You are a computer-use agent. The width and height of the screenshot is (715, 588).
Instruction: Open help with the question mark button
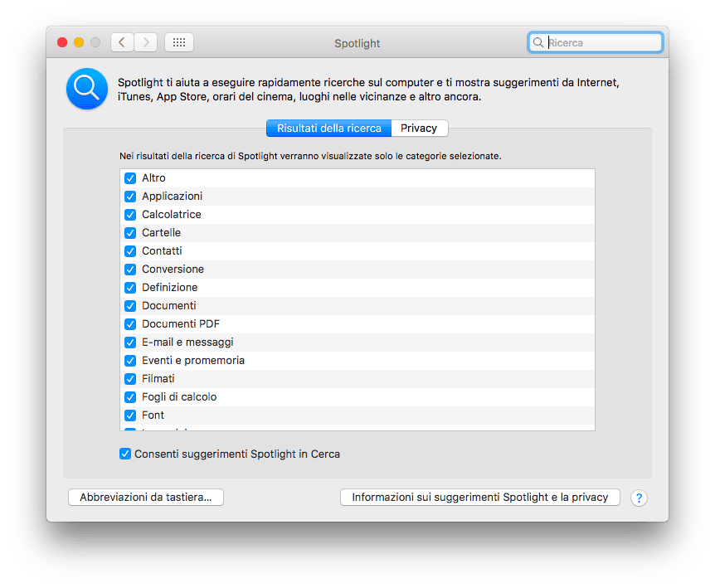(639, 498)
